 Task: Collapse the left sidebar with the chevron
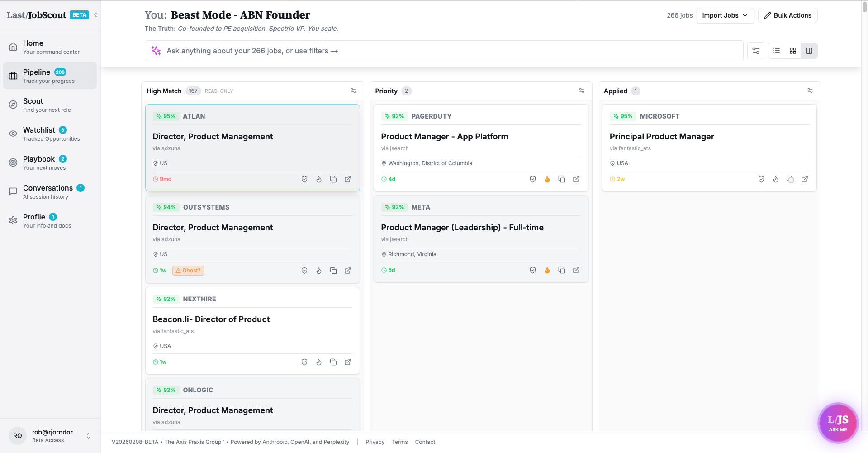pos(95,14)
